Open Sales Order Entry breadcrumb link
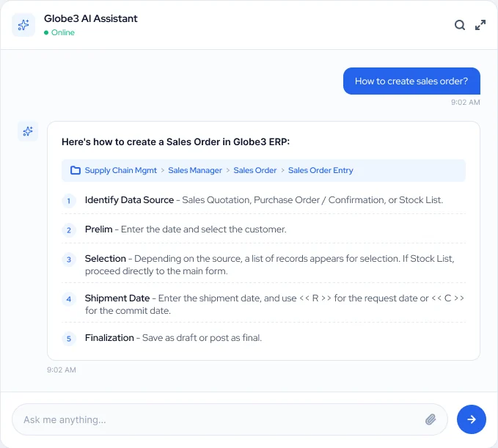Screen dimensions: 498x448 (x=321, y=170)
